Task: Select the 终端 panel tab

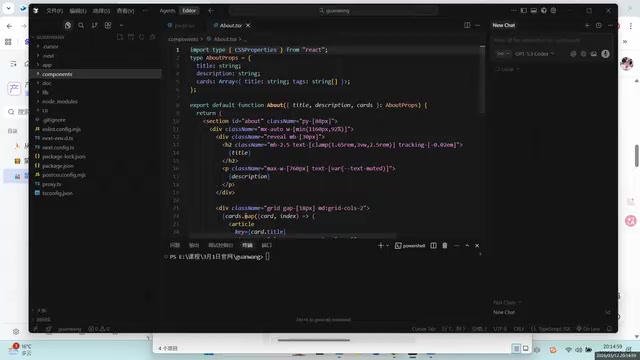Action: tap(247, 245)
